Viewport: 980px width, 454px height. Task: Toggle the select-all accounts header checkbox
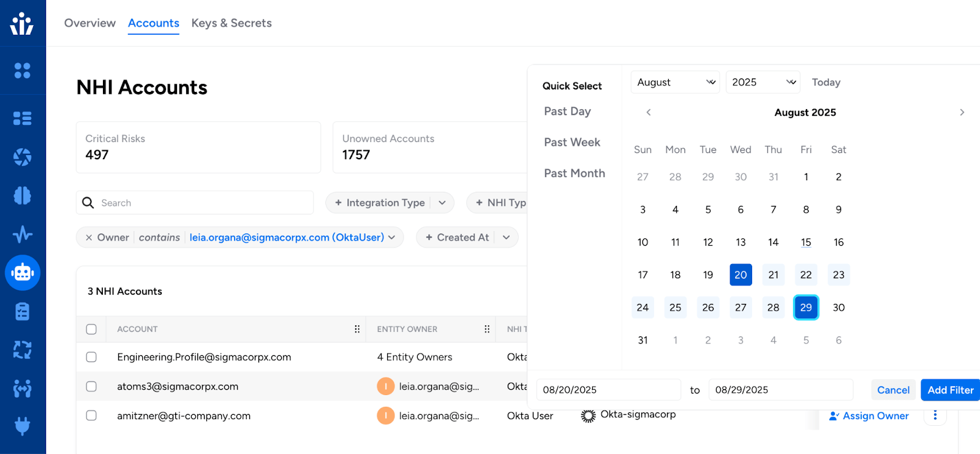91,329
